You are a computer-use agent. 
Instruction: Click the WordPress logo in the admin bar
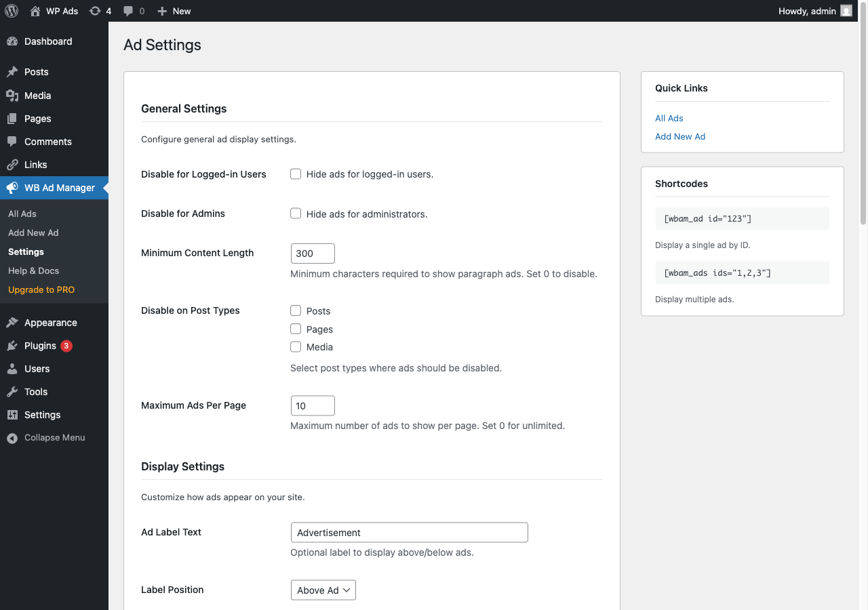(11, 11)
